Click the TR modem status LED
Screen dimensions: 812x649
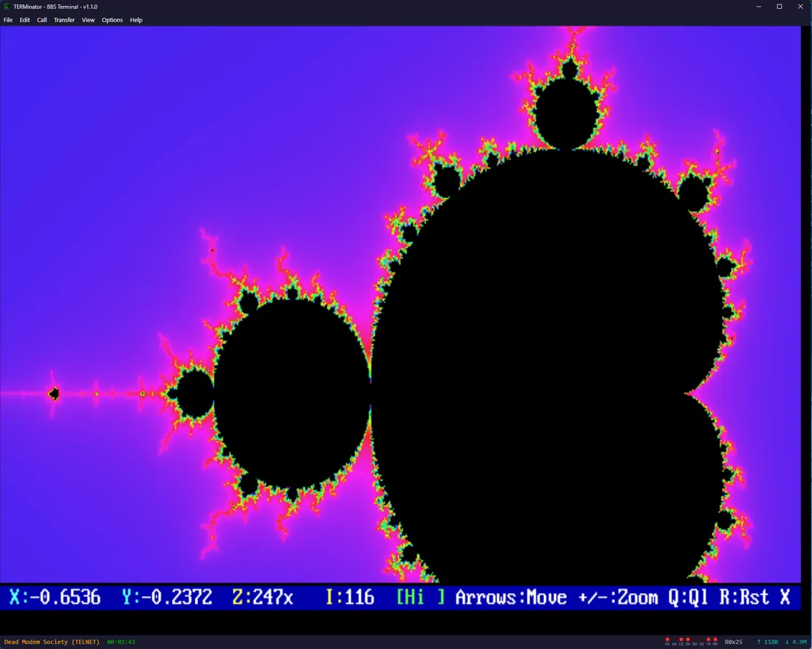[709, 642]
